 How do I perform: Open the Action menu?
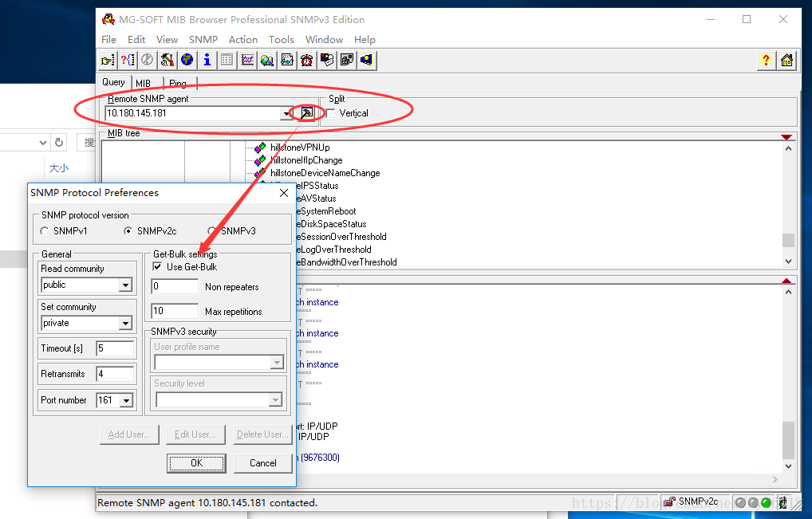(x=242, y=39)
